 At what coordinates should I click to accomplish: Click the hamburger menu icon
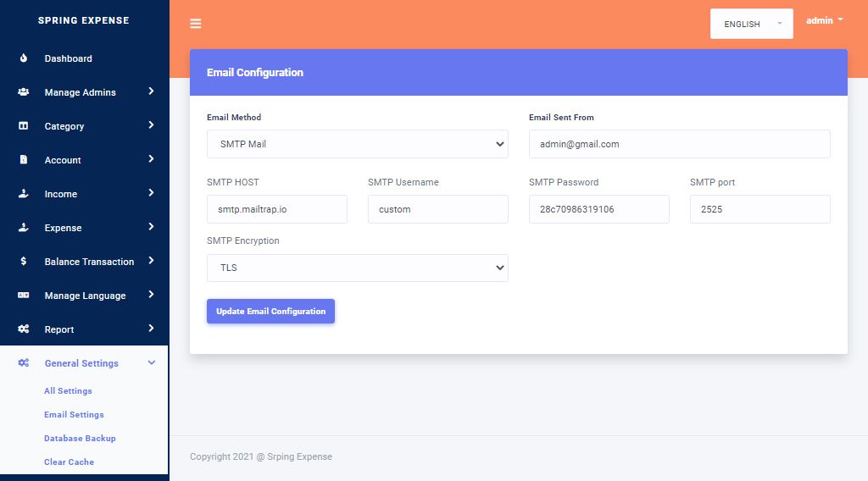pos(196,24)
